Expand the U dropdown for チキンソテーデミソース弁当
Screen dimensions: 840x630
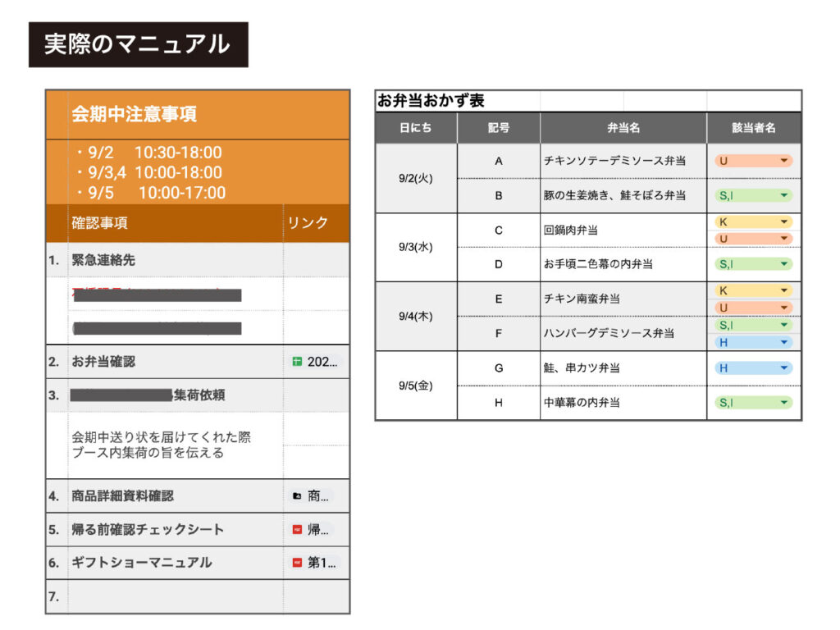pyautogui.click(x=784, y=162)
